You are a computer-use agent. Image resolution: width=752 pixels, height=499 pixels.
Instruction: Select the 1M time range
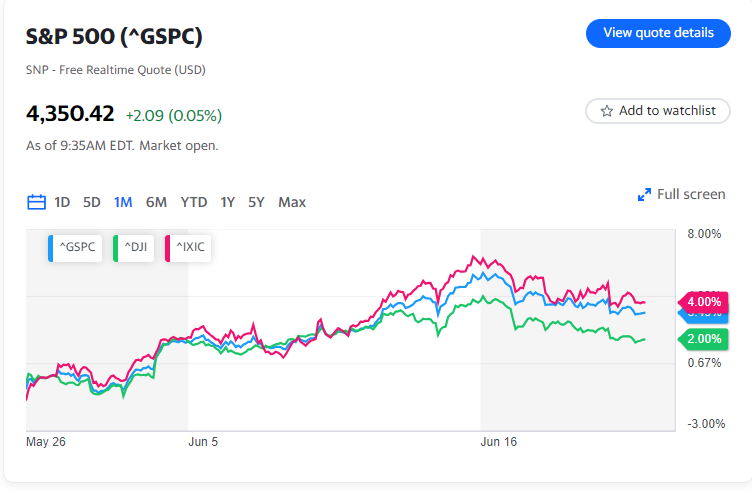pyautogui.click(x=123, y=202)
